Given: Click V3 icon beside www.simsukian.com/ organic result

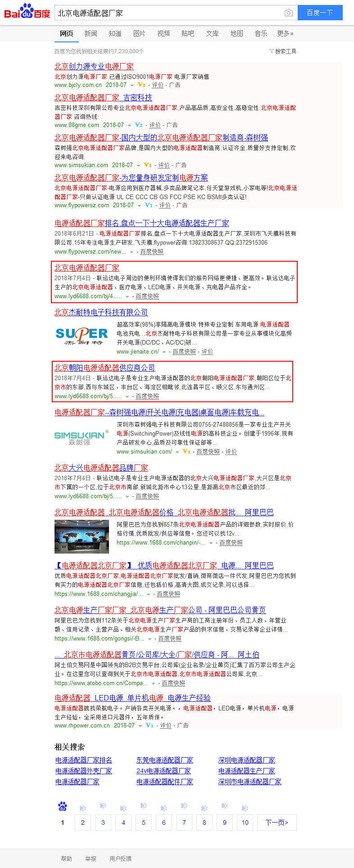Looking at the screenshot, I should coord(186,451).
